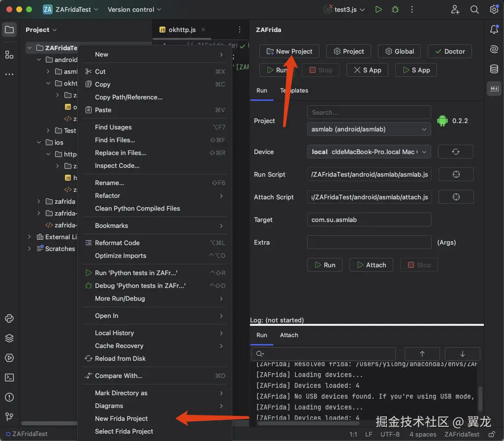Click the Target input field
The image size is (504, 441).
[x=369, y=220]
